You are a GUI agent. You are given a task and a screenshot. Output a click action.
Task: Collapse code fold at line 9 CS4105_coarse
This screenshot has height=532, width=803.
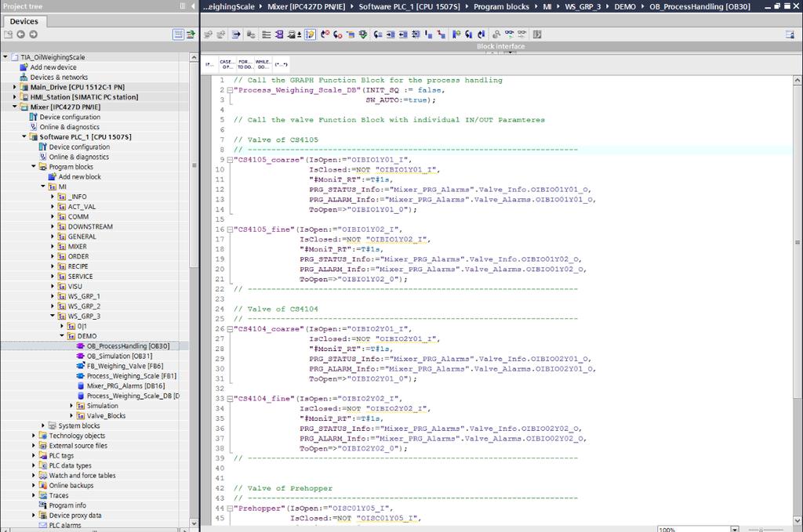click(x=230, y=160)
